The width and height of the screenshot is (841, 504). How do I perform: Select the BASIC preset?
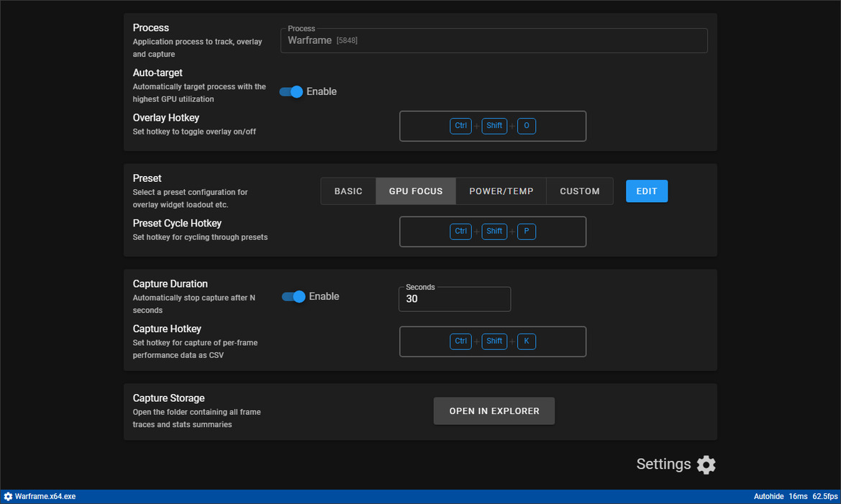(x=348, y=191)
